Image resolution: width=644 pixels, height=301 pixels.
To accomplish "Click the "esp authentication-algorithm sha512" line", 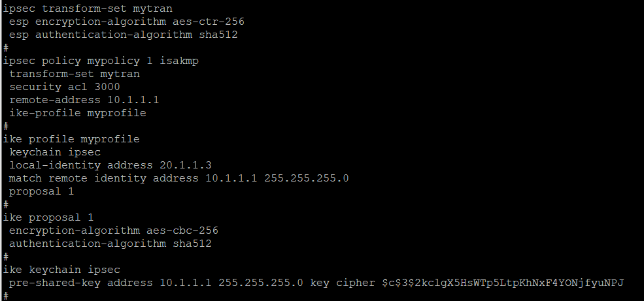I will coord(123,35).
